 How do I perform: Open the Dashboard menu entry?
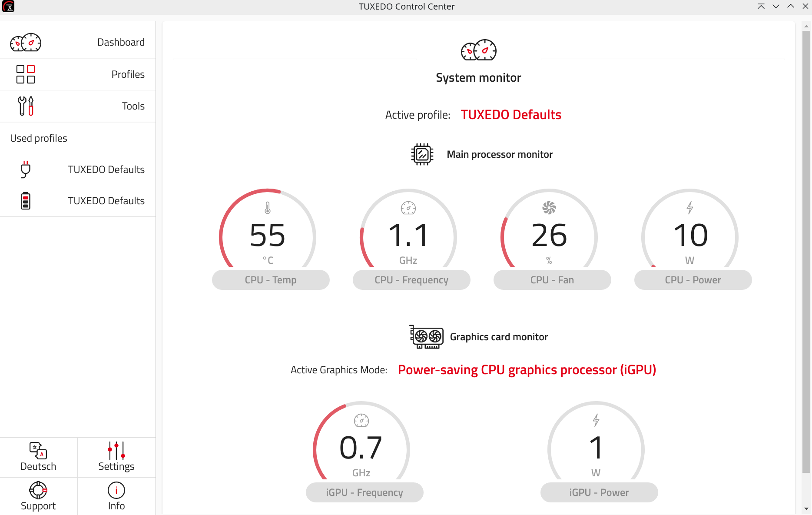[x=78, y=42]
